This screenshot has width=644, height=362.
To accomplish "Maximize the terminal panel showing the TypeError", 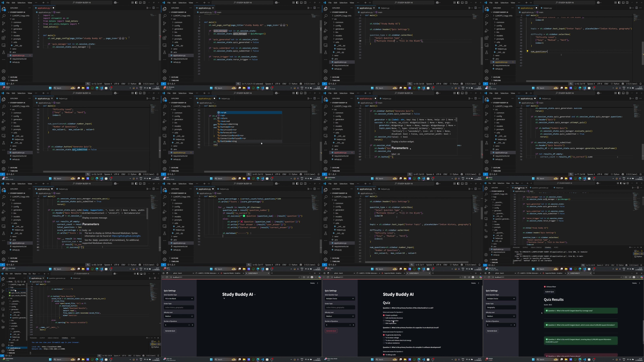I will (638, 247).
